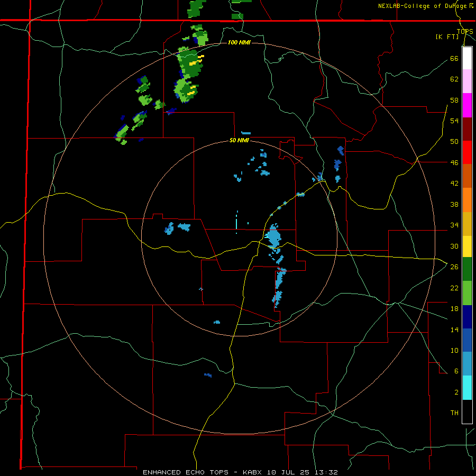This screenshot has width=476, height=476.
Task: Click the 18 legend value
Action: [x=454, y=309]
